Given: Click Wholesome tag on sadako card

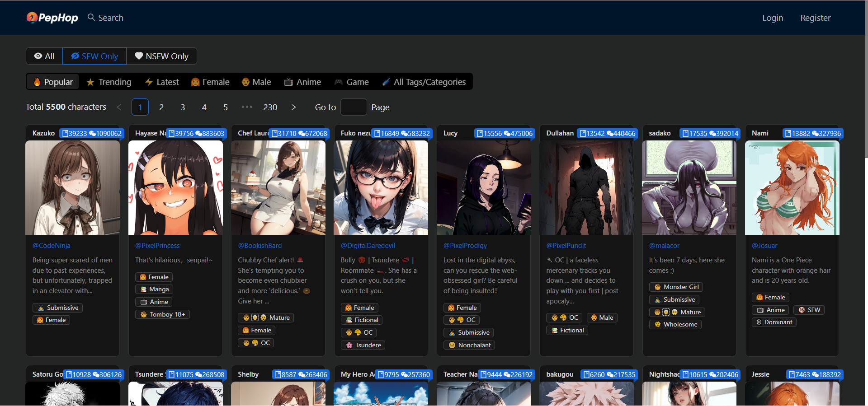Looking at the screenshot, I should coord(675,324).
